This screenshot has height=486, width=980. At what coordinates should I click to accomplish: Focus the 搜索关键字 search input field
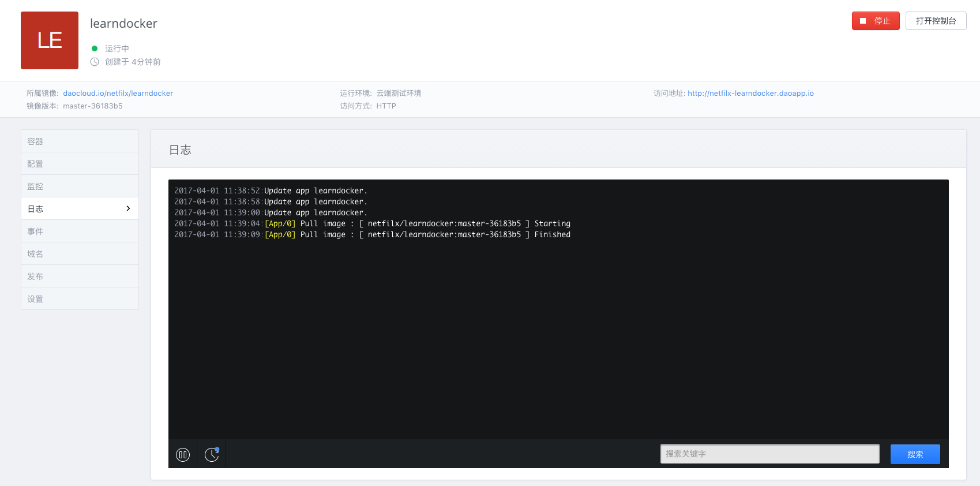[x=769, y=454]
